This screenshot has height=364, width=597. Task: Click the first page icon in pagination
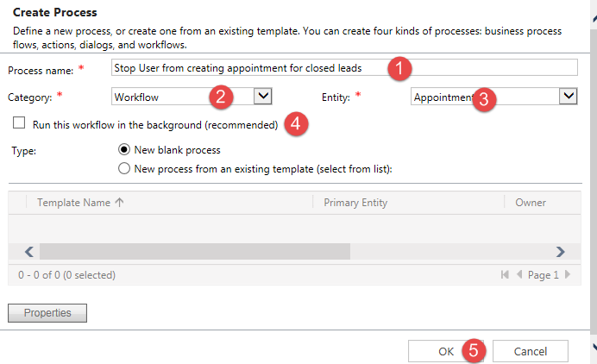(x=505, y=275)
